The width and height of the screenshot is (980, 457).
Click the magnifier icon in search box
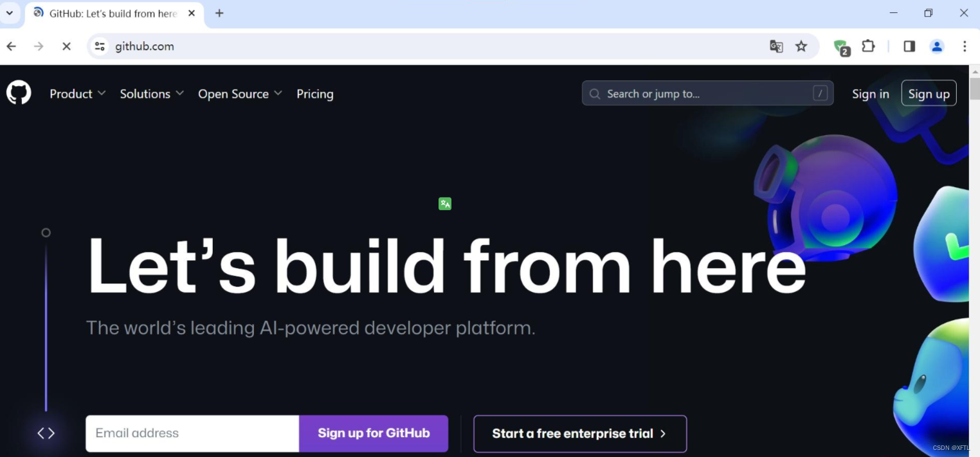(x=595, y=94)
